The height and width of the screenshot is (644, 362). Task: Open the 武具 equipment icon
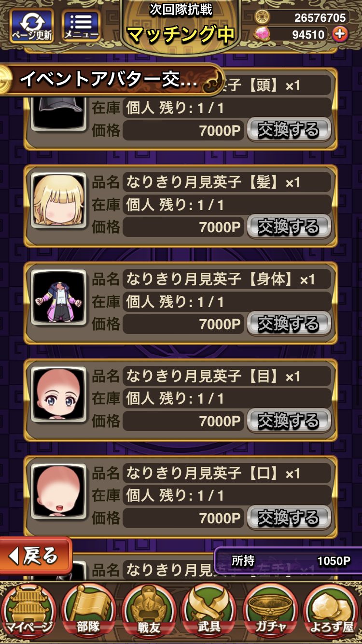[x=209, y=610]
